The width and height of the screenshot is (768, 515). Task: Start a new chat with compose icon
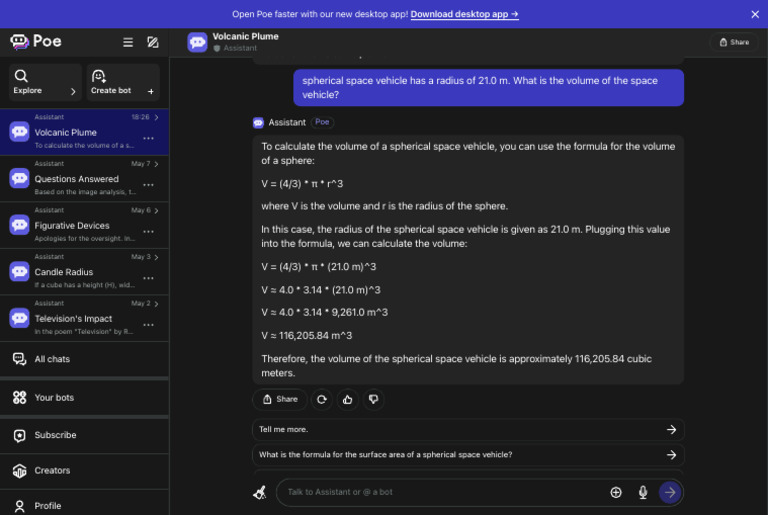tap(153, 43)
